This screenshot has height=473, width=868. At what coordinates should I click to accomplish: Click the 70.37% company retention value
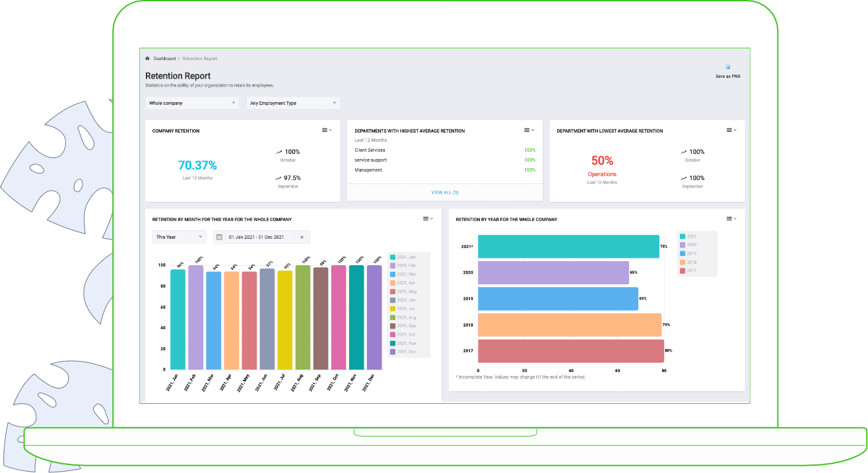[x=197, y=166]
